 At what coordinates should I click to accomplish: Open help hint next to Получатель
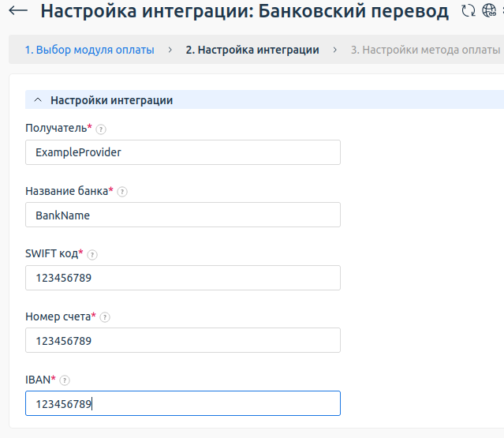pos(101,129)
